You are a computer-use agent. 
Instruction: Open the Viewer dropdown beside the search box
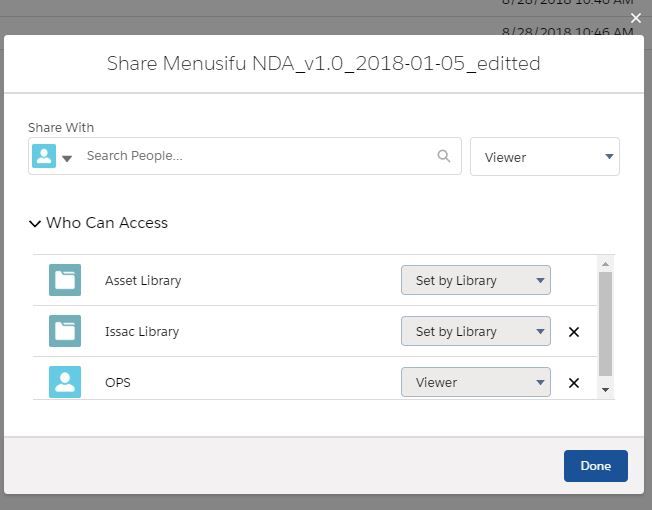coord(544,157)
